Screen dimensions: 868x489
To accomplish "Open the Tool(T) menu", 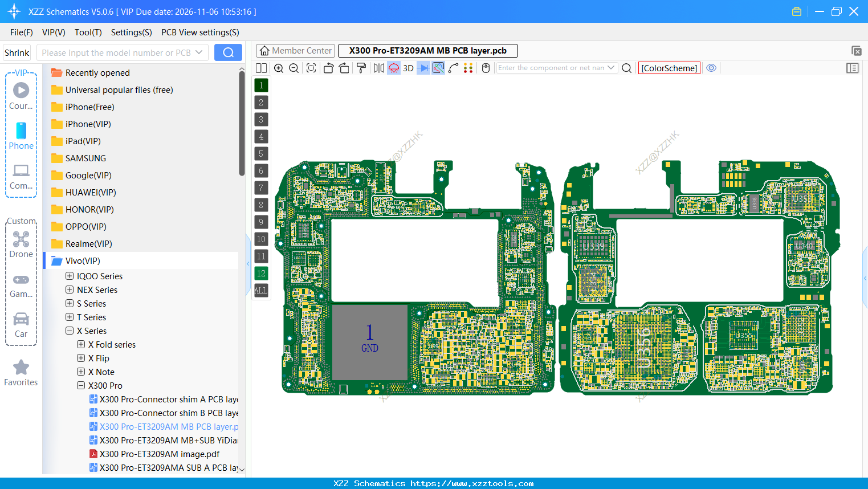I will tap(88, 32).
